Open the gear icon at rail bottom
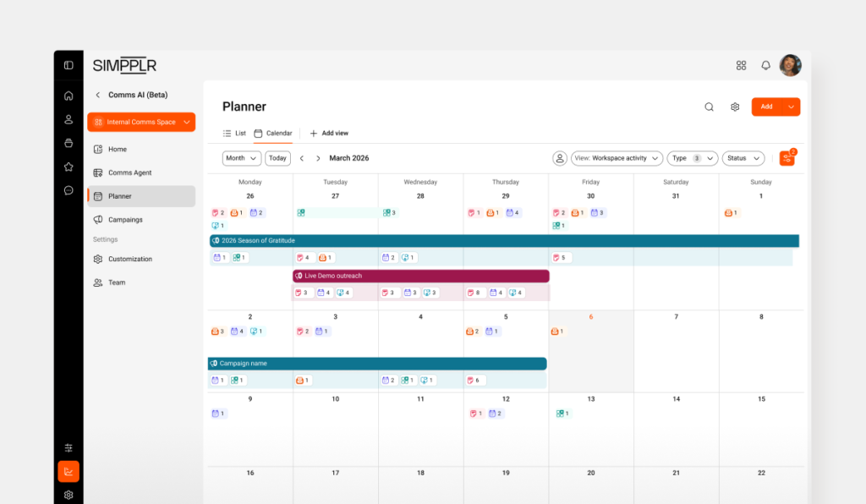 69,496
